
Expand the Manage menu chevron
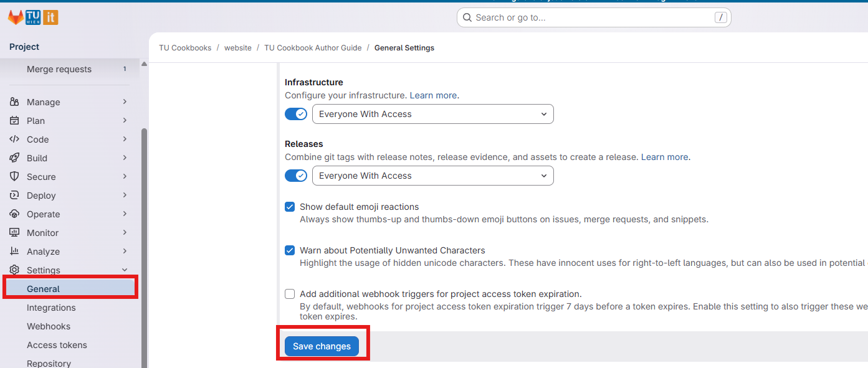coord(125,101)
